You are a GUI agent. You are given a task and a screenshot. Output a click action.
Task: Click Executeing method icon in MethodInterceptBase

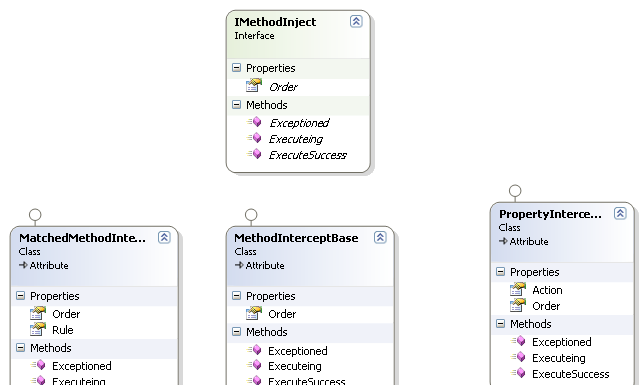[254, 365]
